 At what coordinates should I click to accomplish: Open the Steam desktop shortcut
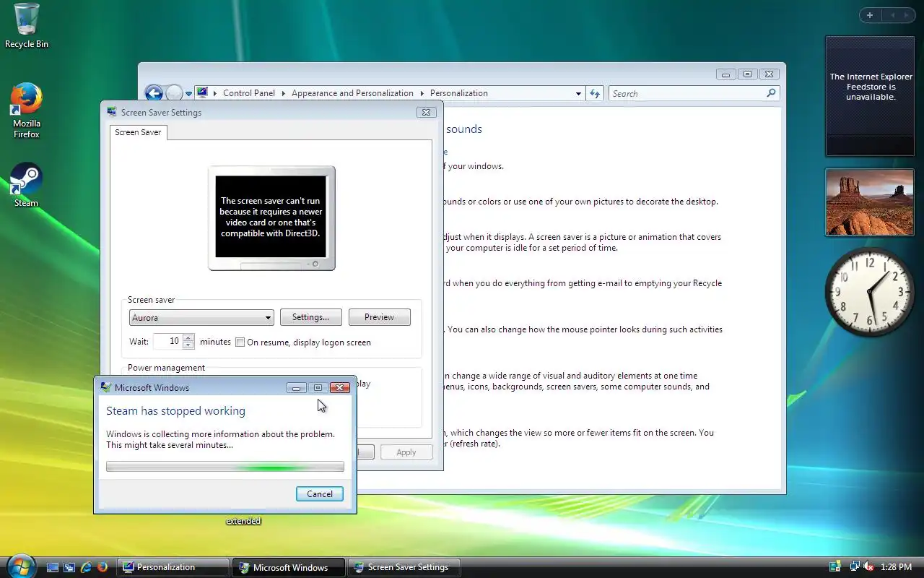click(x=27, y=185)
